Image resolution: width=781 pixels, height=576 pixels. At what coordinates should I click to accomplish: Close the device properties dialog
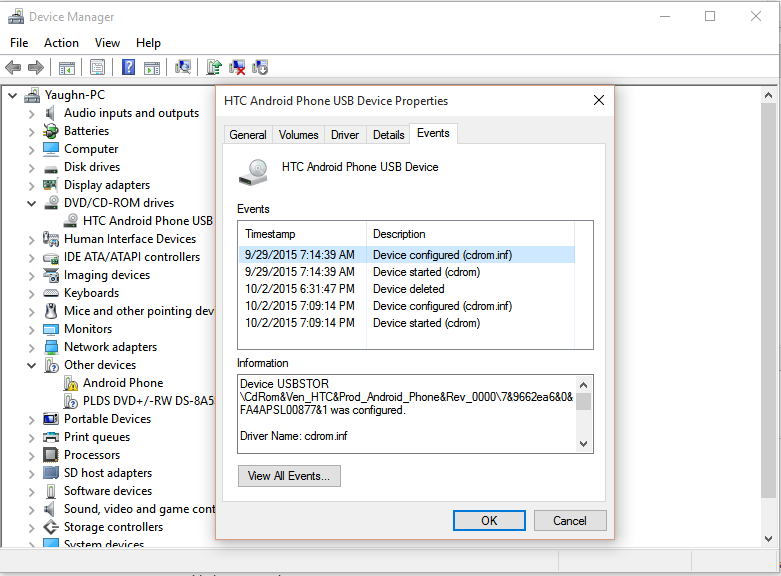(599, 100)
